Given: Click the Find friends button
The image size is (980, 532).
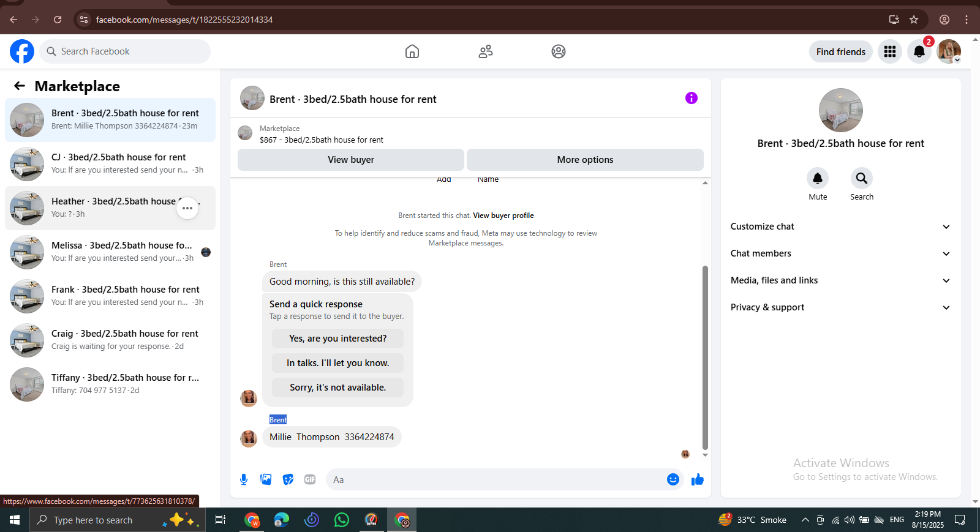Looking at the screenshot, I should [840, 51].
